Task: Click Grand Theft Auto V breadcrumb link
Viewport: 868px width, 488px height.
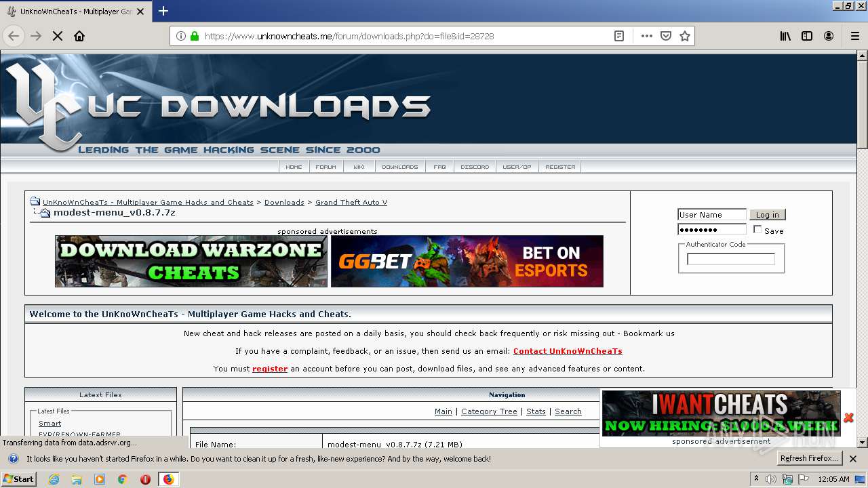Action: click(351, 202)
